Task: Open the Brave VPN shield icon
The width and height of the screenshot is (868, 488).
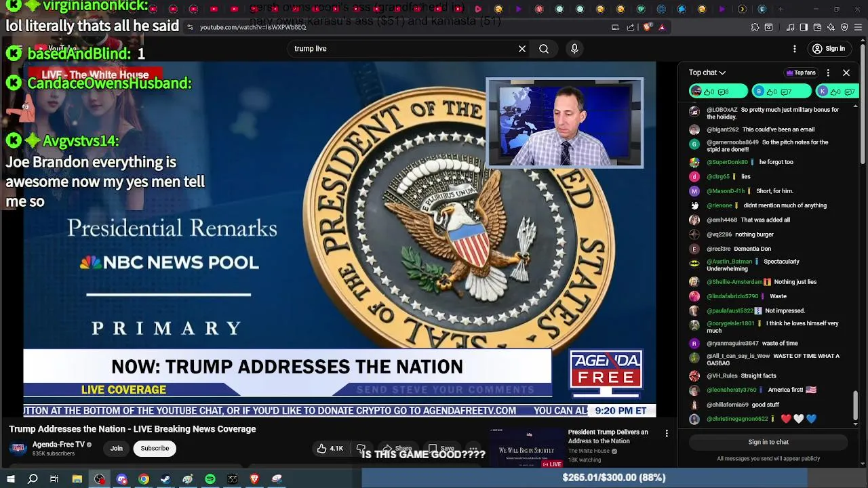Action: [x=844, y=27]
